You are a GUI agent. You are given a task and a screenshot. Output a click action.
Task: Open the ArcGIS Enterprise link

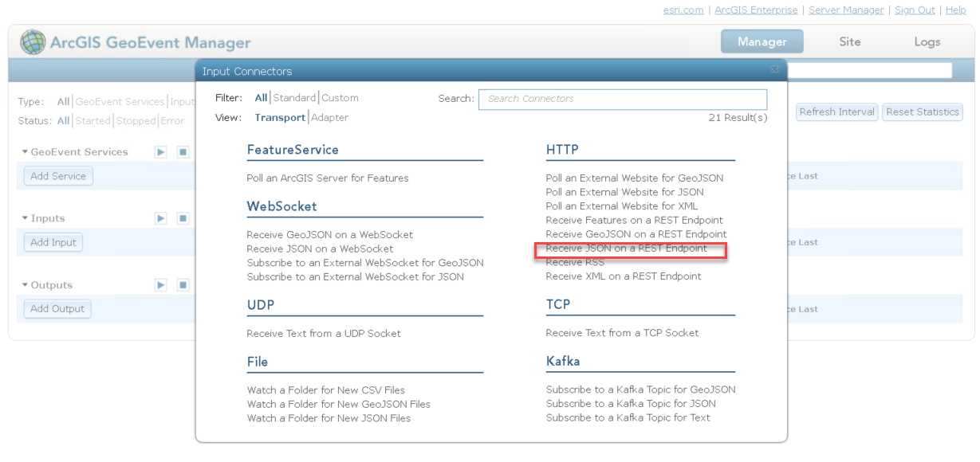point(756,10)
